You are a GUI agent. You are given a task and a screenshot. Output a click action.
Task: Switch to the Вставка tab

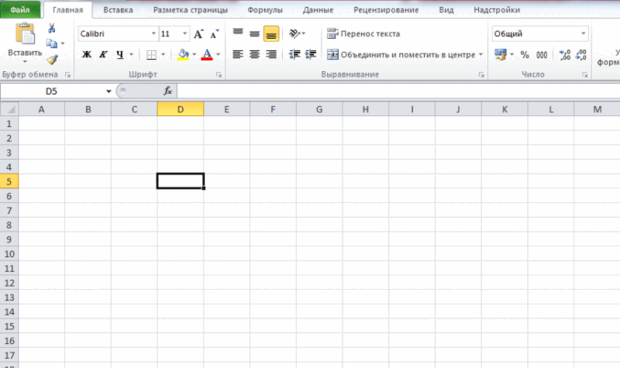point(118,10)
